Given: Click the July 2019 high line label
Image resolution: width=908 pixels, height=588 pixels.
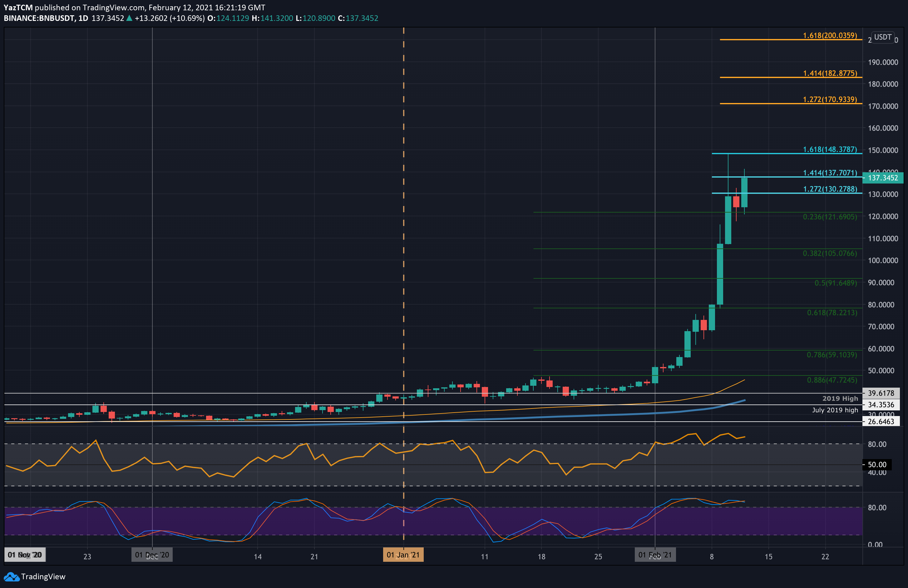Looking at the screenshot, I should [x=835, y=410].
